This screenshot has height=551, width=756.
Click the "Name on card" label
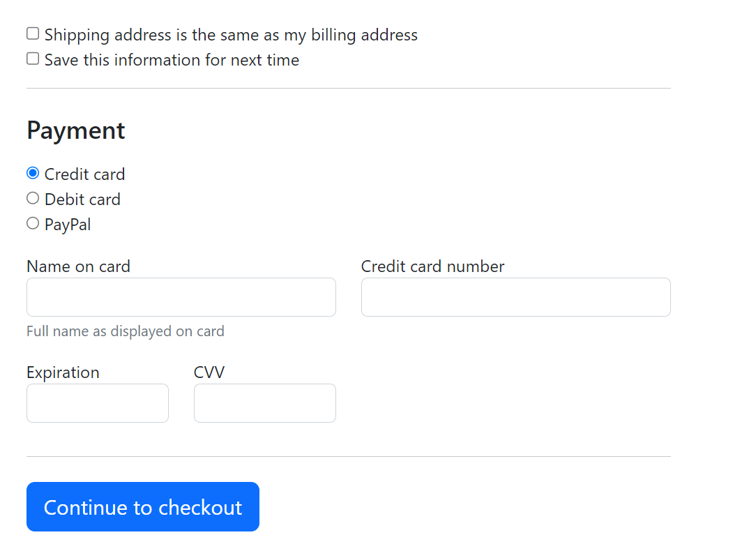(78, 266)
